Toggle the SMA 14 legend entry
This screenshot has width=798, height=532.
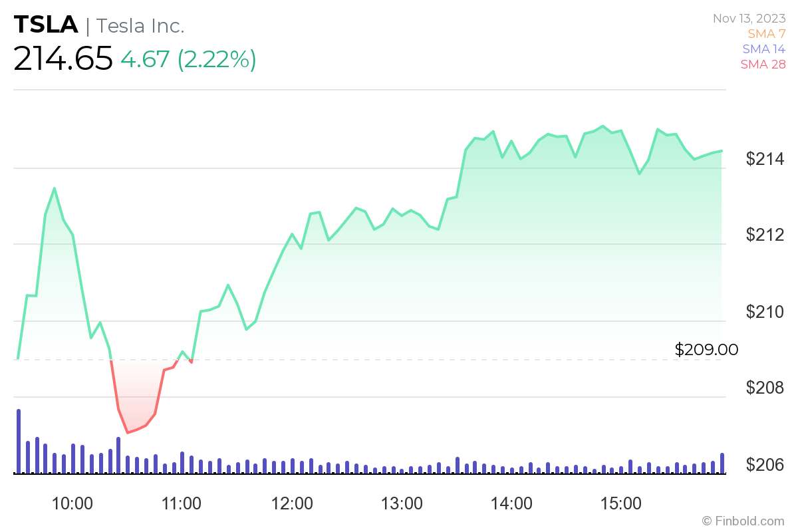763,49
